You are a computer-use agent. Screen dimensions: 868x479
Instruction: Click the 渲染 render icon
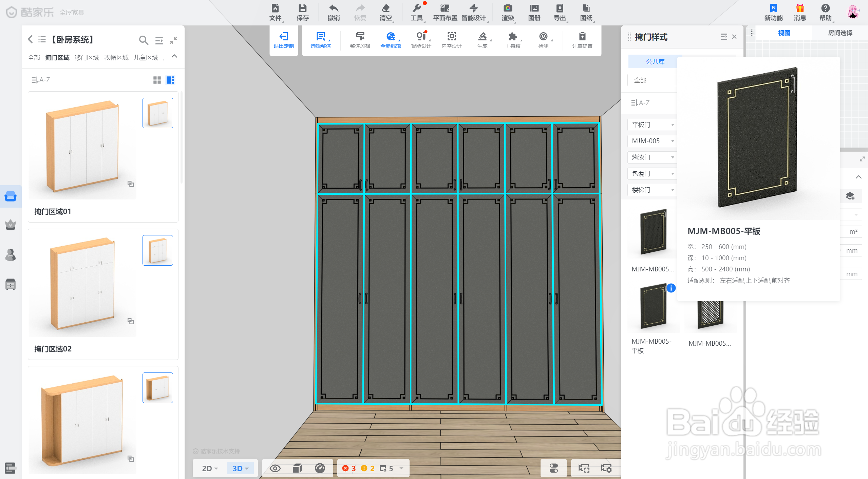[507, 12]
